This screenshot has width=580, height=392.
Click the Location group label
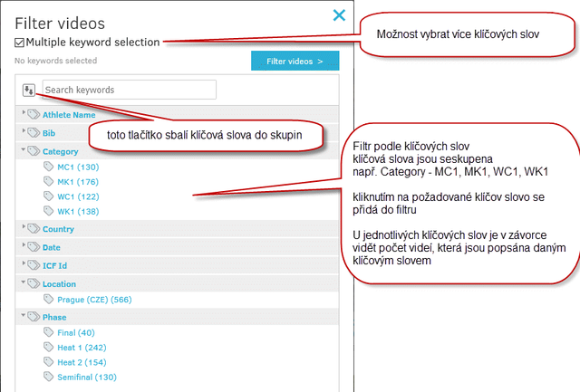point(59,283)
